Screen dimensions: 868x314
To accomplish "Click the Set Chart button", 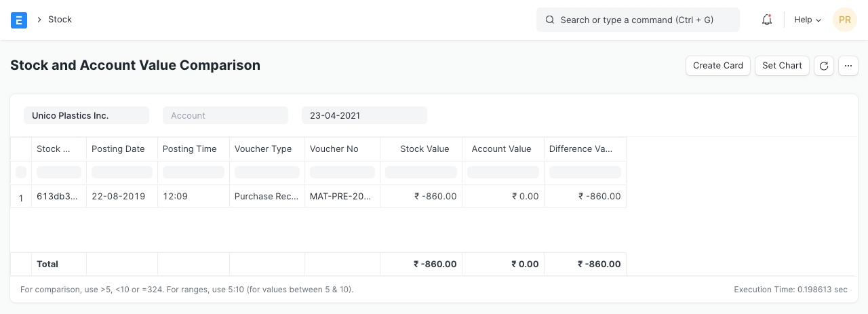I will (782, 66).
